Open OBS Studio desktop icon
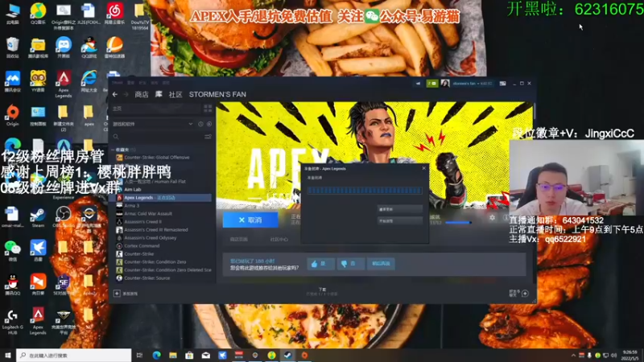This screenshot has width=644, height=362. point(64,216)
